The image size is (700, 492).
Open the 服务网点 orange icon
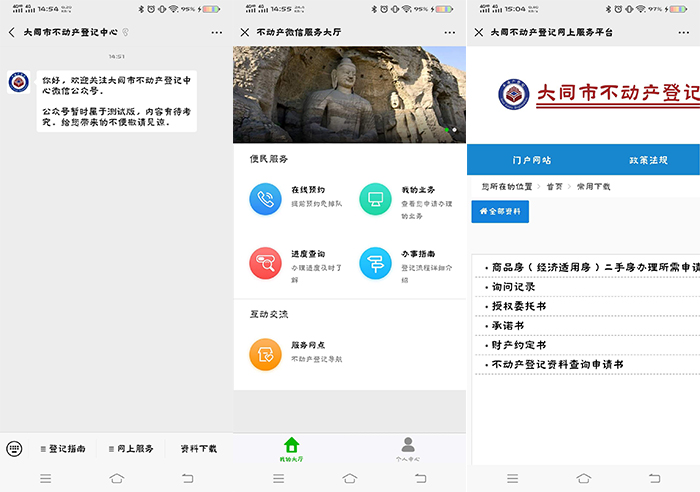point(265,353)
